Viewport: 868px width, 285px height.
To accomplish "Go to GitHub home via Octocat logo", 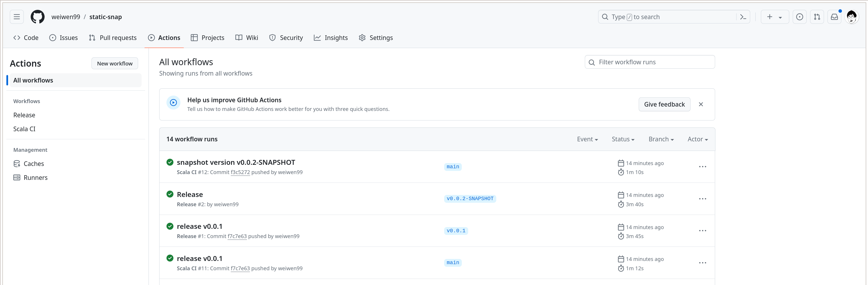I will coord(37,17).
